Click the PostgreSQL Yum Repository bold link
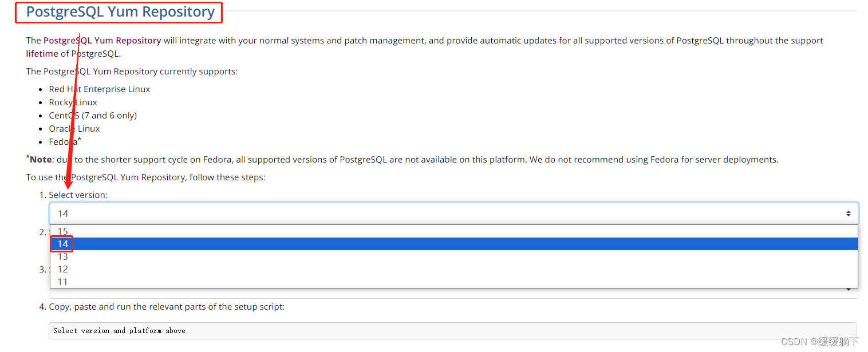 tap(102, 41)
